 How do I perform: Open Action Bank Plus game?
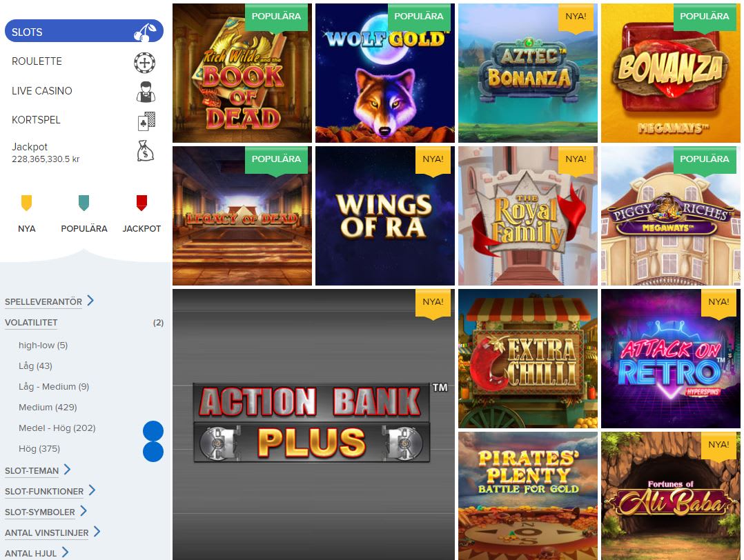313,424
